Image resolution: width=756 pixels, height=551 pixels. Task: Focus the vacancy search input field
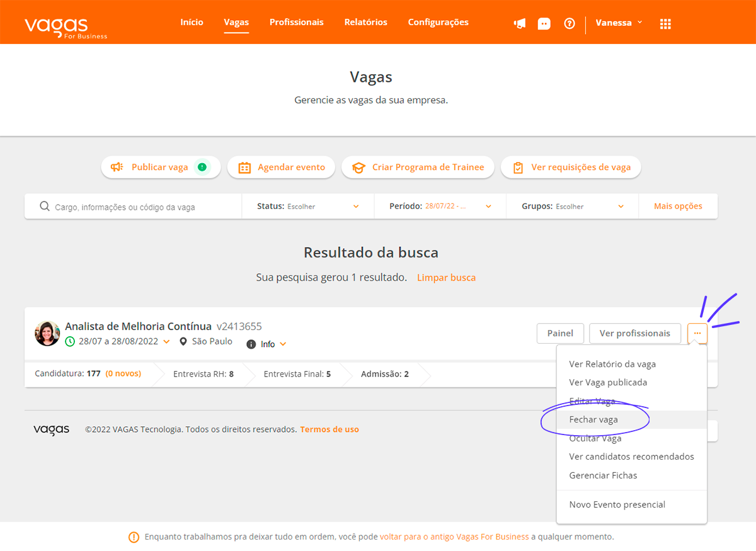click(x=133, y=206)
